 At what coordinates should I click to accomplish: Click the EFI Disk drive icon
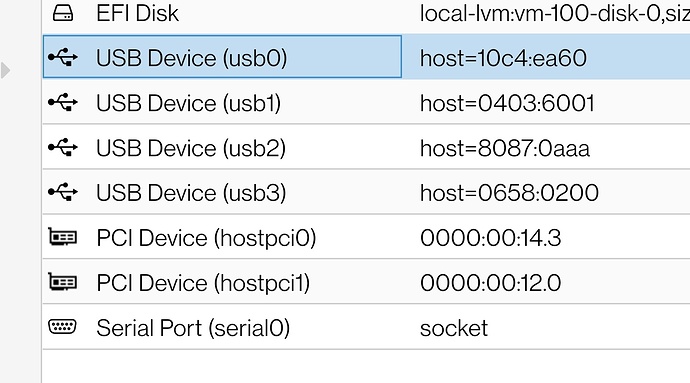(x=63, y=12)
